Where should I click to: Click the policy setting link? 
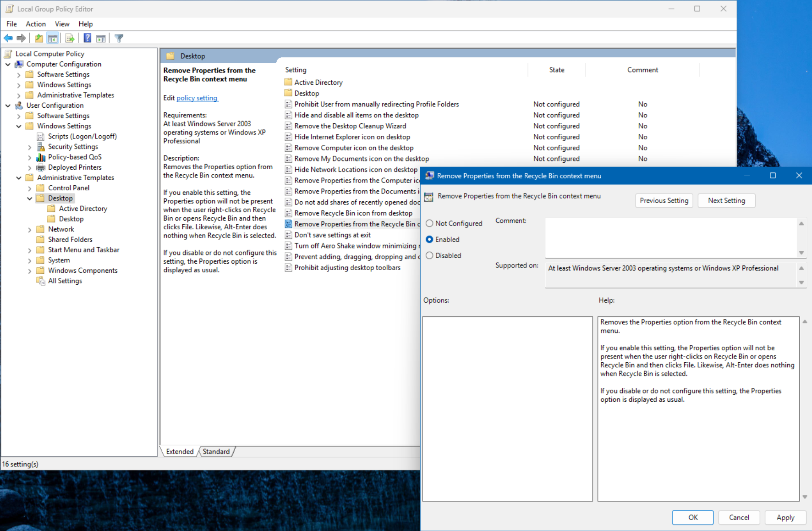197,98
